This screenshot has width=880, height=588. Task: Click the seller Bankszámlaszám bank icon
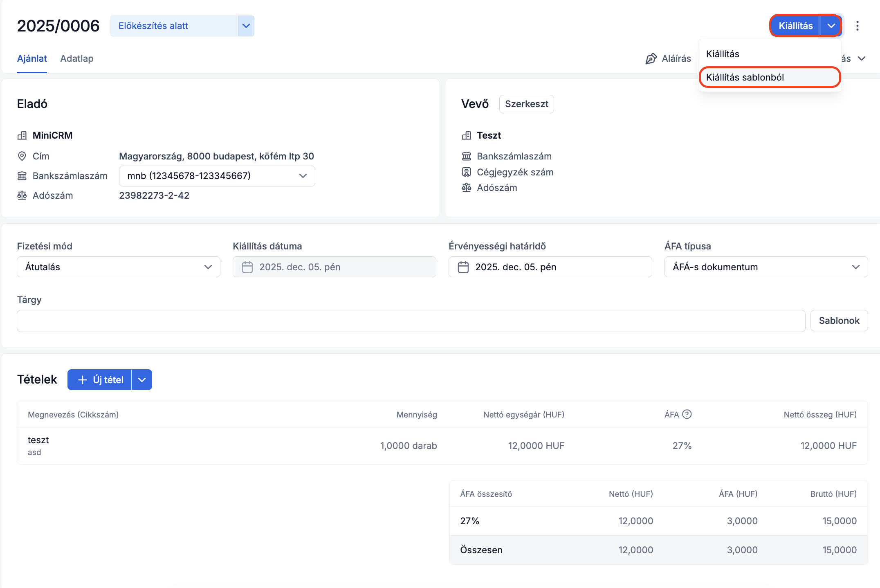22,176
